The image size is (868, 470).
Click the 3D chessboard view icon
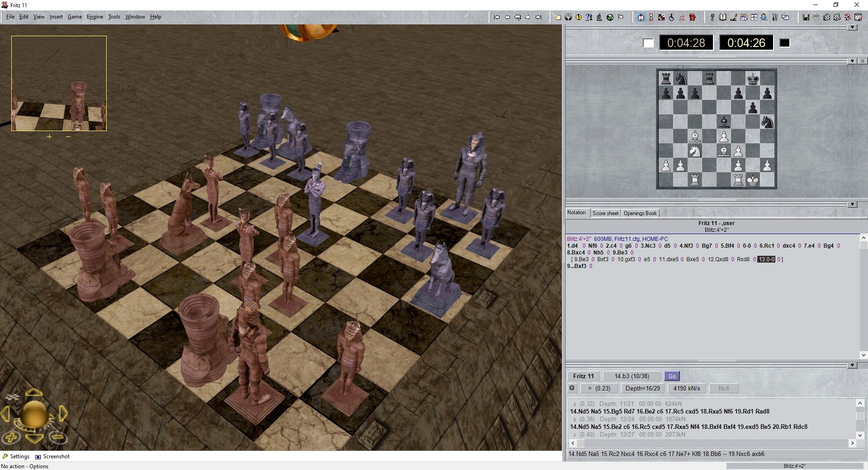coord(826,17)
